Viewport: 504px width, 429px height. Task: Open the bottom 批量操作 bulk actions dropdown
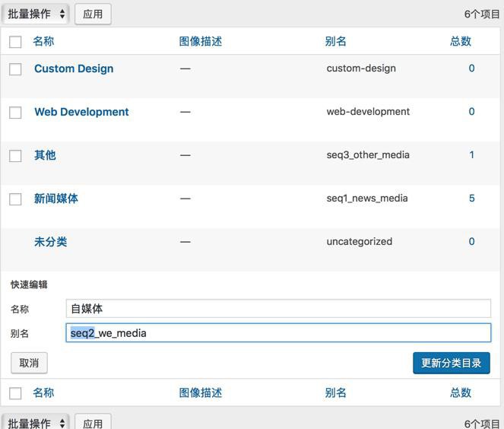36,423
